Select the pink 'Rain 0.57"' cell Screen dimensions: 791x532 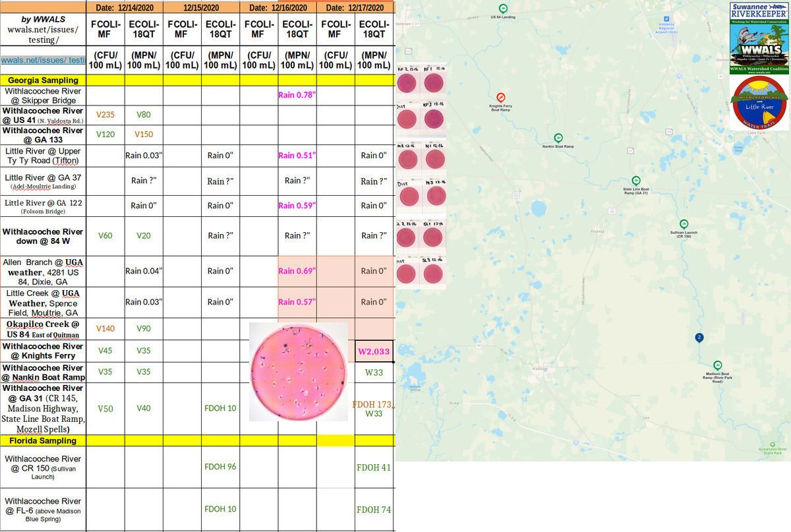coord(297,302)
